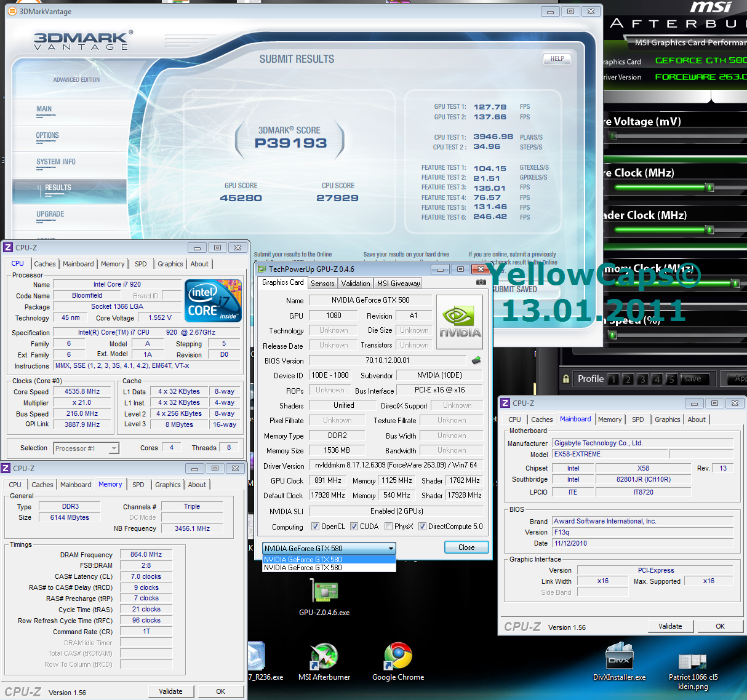Click the GPU-Z BIOS Version field
747x700 pixels.
388,360
